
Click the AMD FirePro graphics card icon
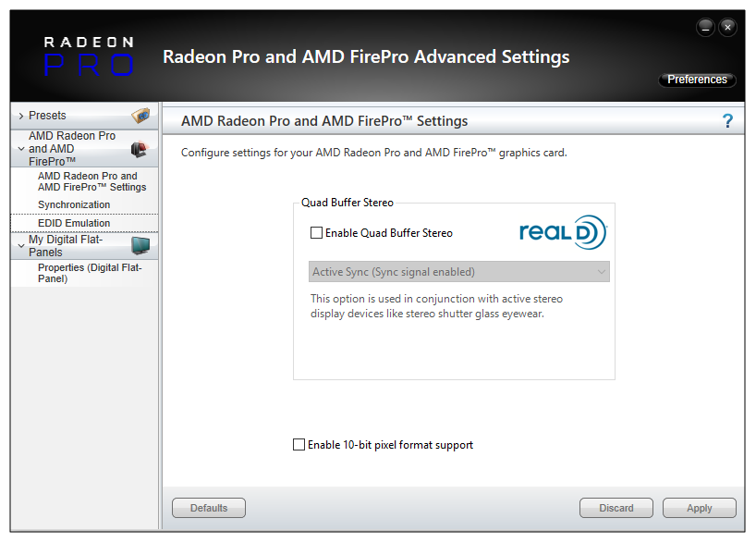(x=140, y=148)
